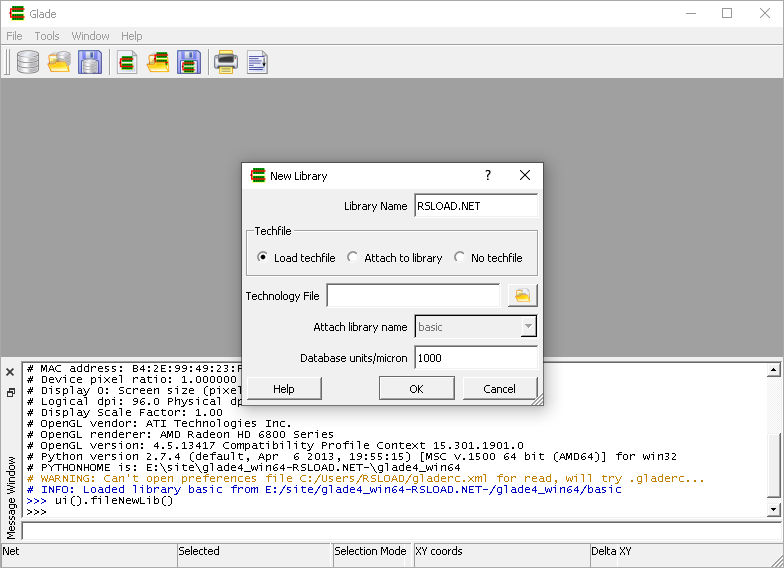Click the Save Library floppy icon
Screen dimensions: 784x568
tap(91, 62)
